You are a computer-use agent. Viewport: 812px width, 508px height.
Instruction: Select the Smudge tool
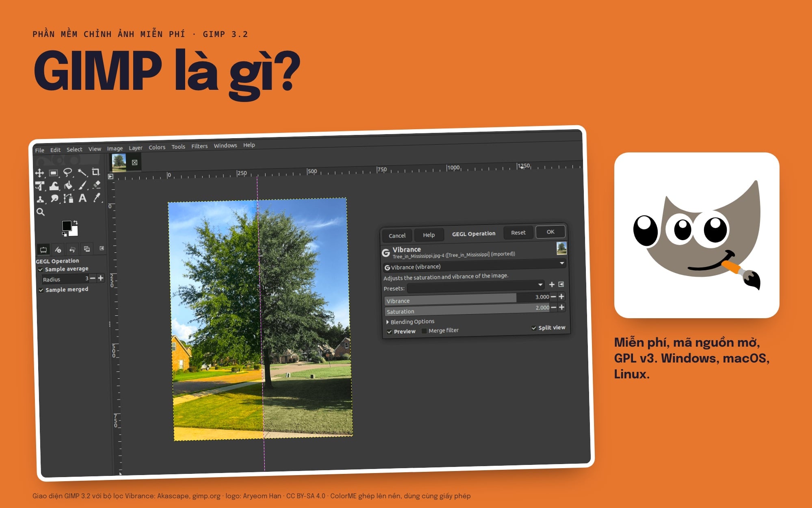point(54,199)
